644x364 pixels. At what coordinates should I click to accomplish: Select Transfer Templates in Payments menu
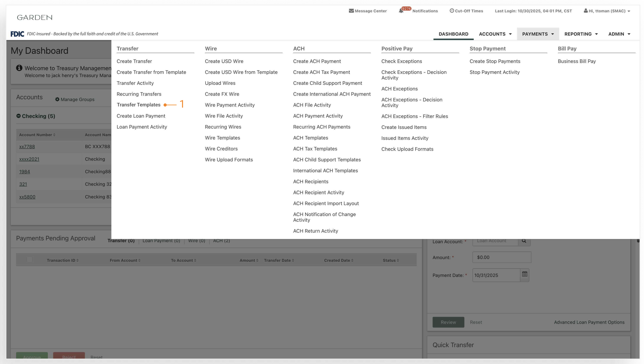(138, 105)
